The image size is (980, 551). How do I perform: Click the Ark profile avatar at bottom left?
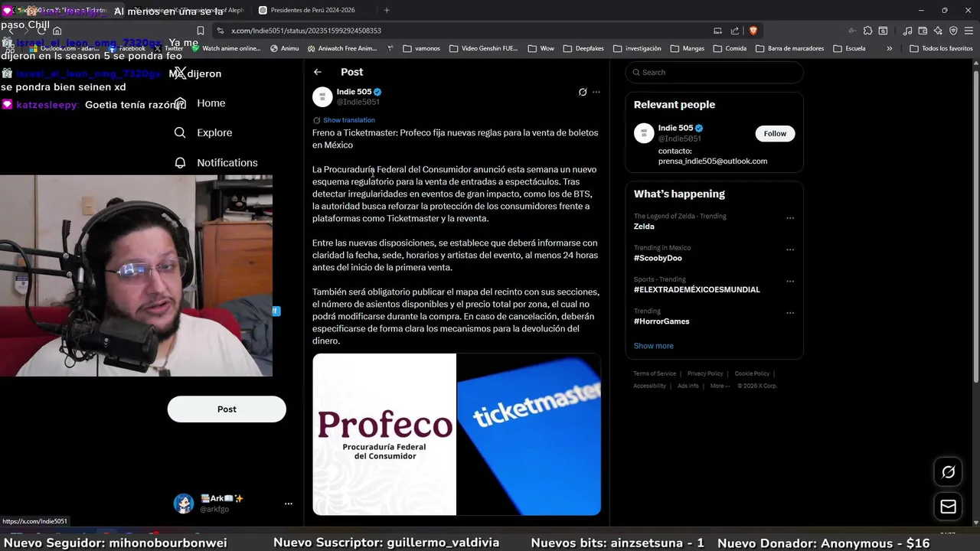tap(183, 504)
